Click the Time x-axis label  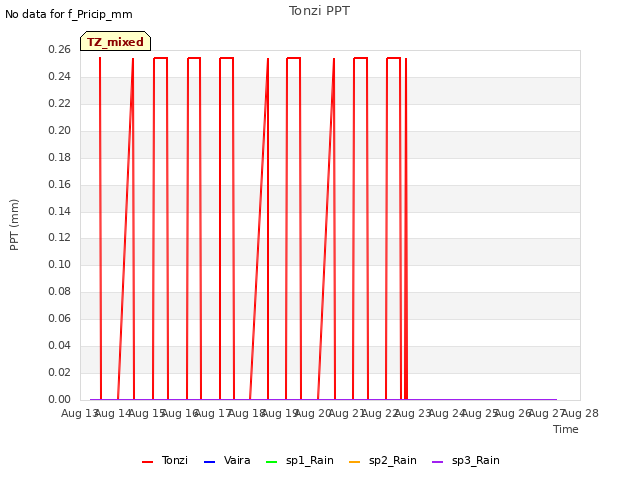click(566, 429)
